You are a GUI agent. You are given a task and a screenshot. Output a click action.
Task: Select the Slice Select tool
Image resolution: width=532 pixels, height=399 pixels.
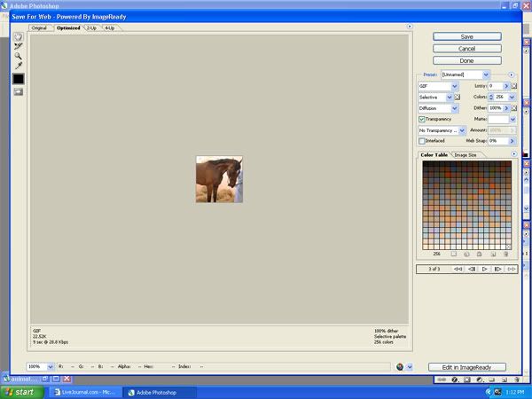click(19, 46)
